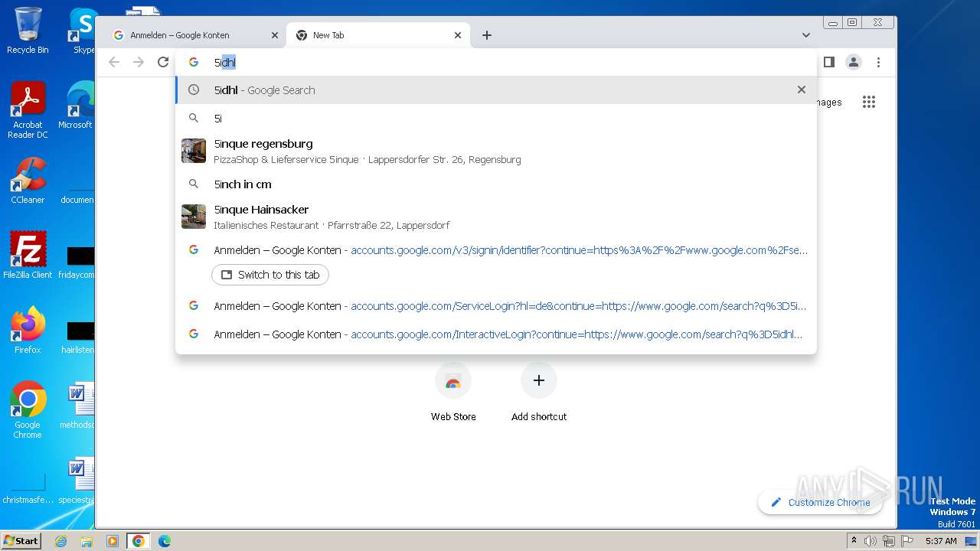The image size is (980, 551).
Task: Open Chrome three-dot menu
Action: click(879, 62)
